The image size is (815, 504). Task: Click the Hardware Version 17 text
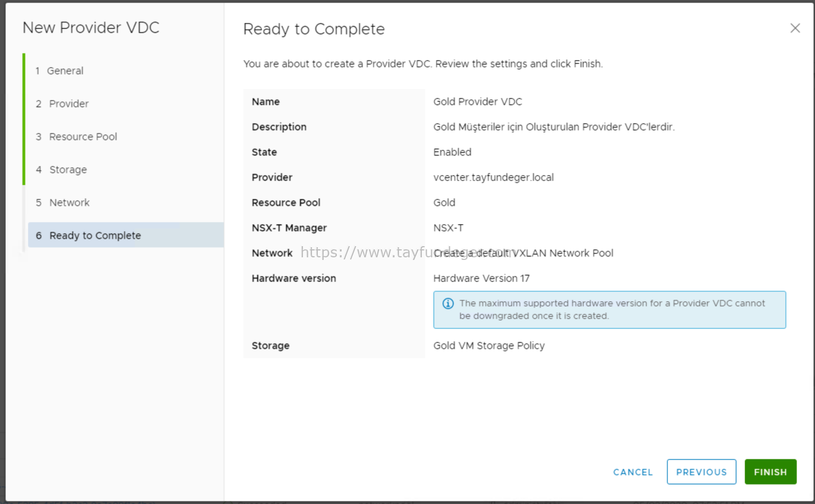(x=481, y=278)
